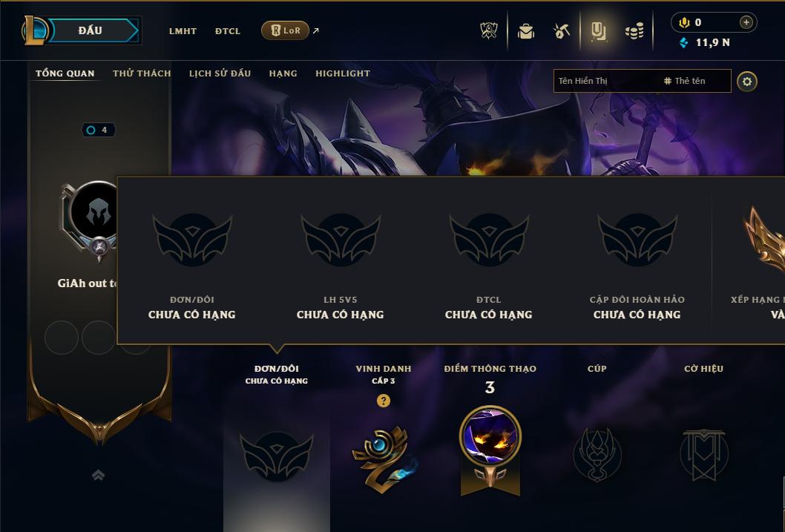Click the champion mastery Veigar portrait
Viewport: 785px width, 532px height.
pyautogui.click(x=490, y=436)
